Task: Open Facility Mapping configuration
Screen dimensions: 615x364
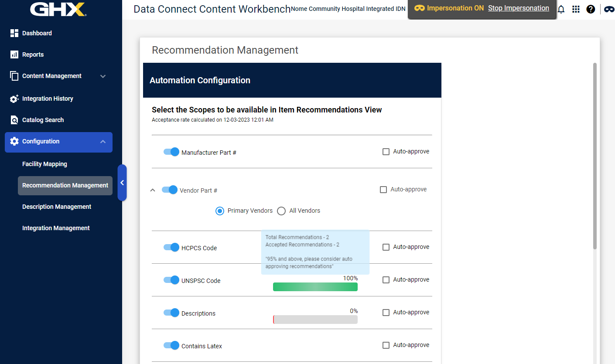Action: [x=44, y=164]
